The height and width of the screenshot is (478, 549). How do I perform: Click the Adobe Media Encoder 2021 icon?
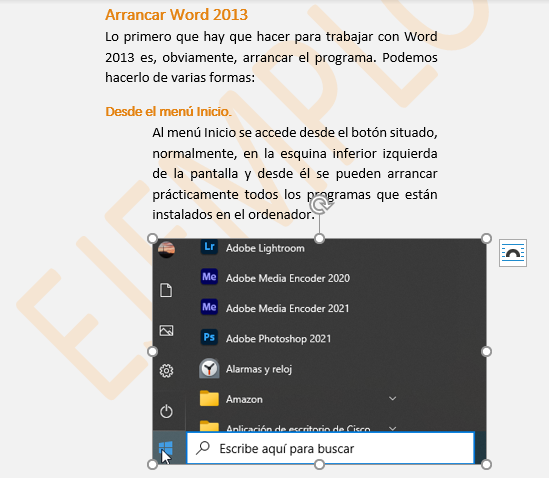[209, 307]
